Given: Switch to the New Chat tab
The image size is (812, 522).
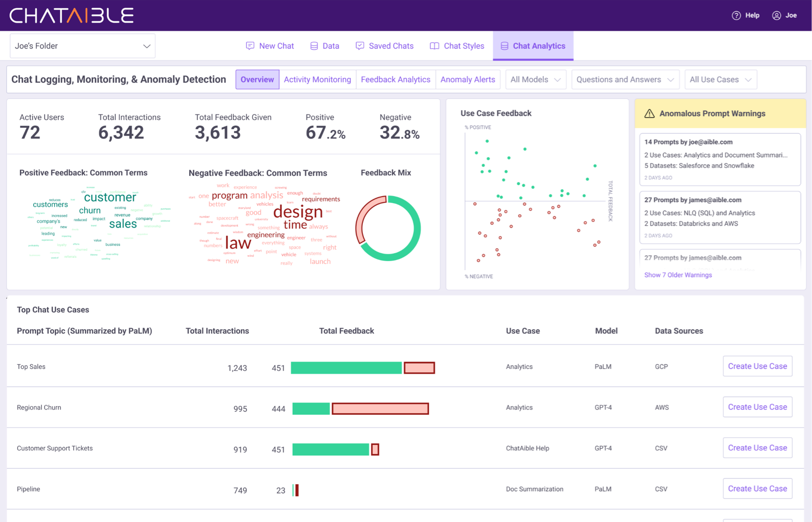Looking at the screenshot, I should click(x=270, y=46).
